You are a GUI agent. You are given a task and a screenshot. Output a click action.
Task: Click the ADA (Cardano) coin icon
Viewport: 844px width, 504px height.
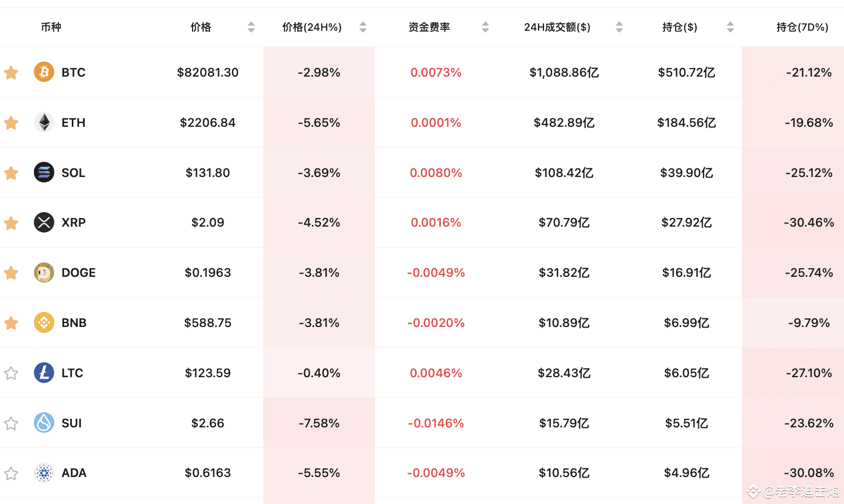pyautogui.click(x=44, y=473)
